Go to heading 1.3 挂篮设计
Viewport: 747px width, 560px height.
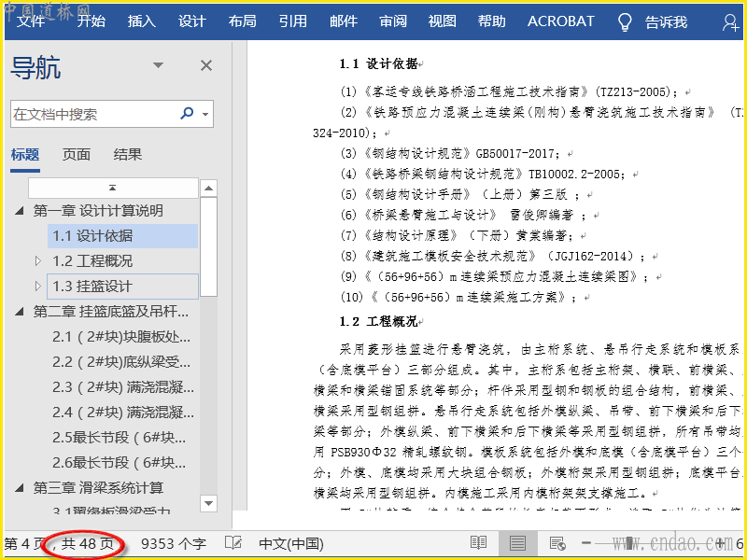(x=123, y=287)
